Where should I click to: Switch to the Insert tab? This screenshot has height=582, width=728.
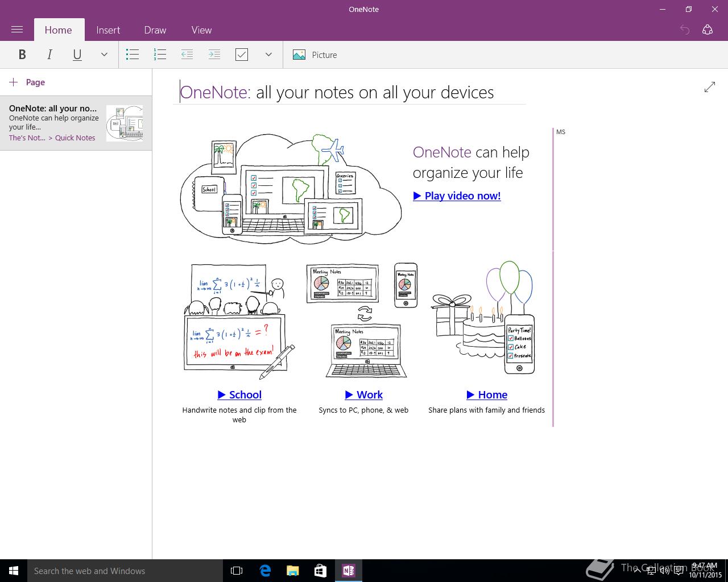108,30
